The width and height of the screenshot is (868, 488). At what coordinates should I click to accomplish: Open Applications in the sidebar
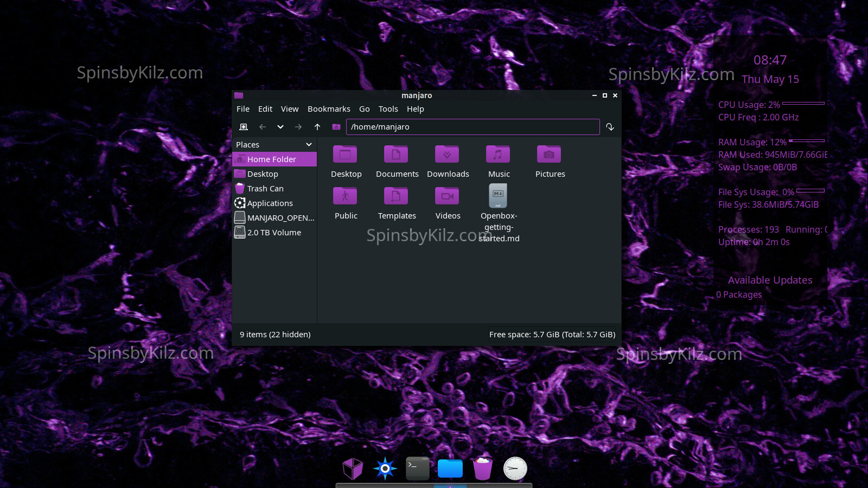pyautogui.click(x=275, y=203)
